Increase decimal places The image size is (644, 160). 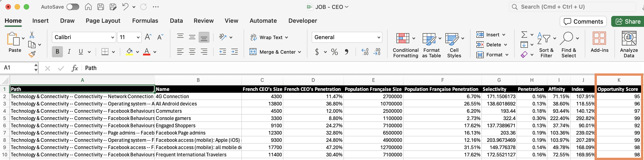point(365,52)
